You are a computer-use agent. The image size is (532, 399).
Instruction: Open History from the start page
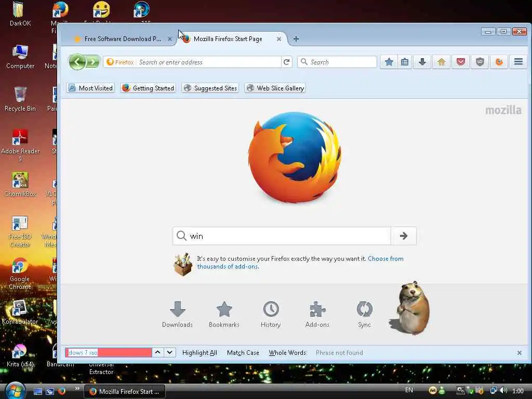(271, 314)
